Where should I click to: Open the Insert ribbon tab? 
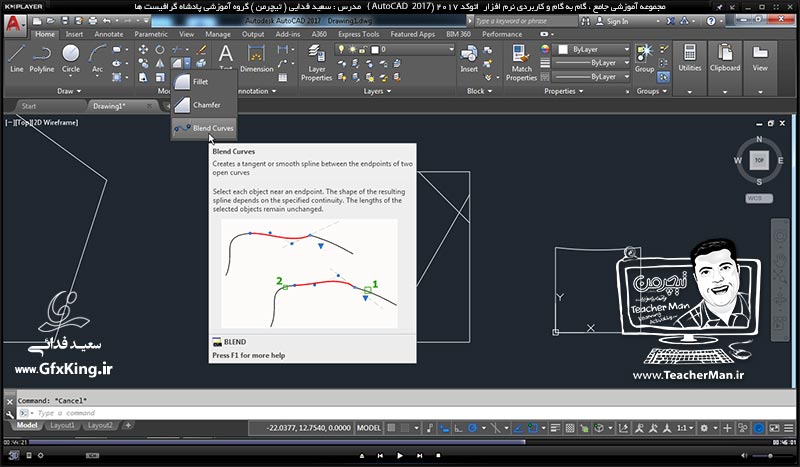(74, 34)
